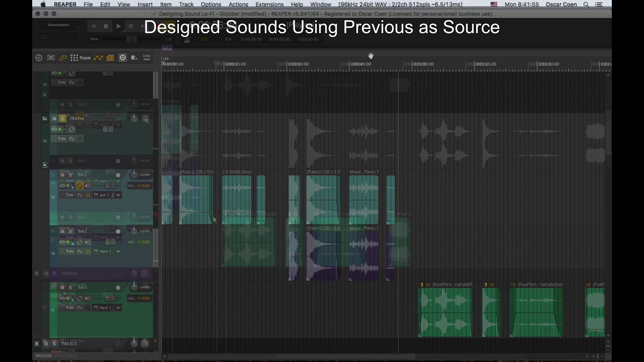
Task: Open Fx chain of fxA 1 track
Action: tap(79, 195)
